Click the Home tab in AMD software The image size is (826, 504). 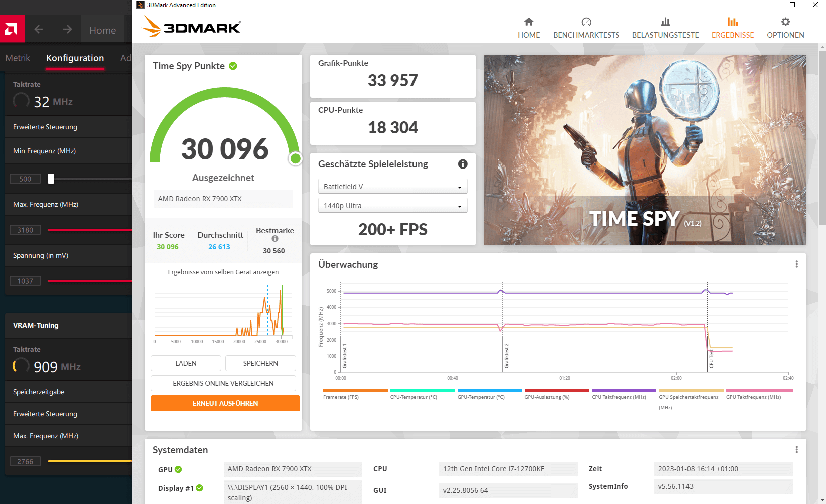click(x=102, y=30)
